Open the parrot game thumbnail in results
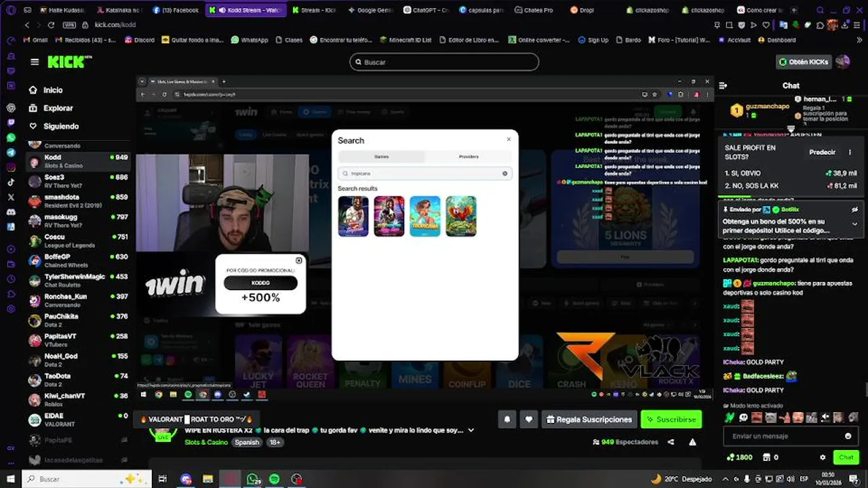868x488 pixels. click(461, 216)
